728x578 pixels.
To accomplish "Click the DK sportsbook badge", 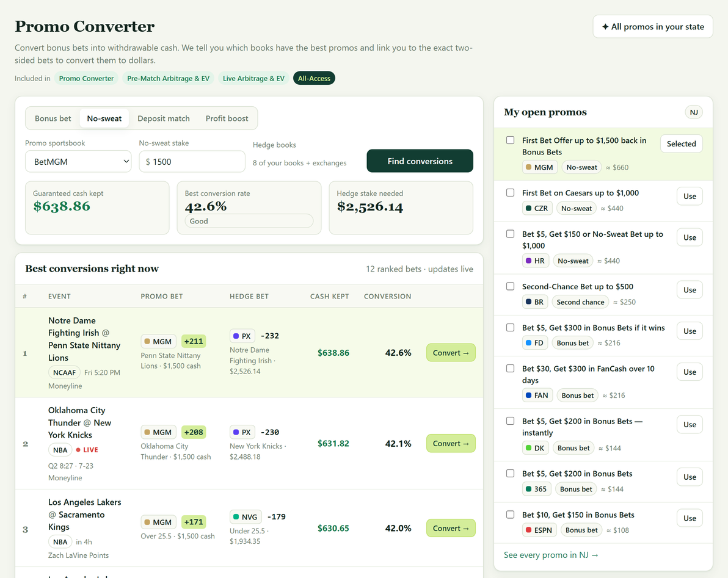I will pos(536,448).
